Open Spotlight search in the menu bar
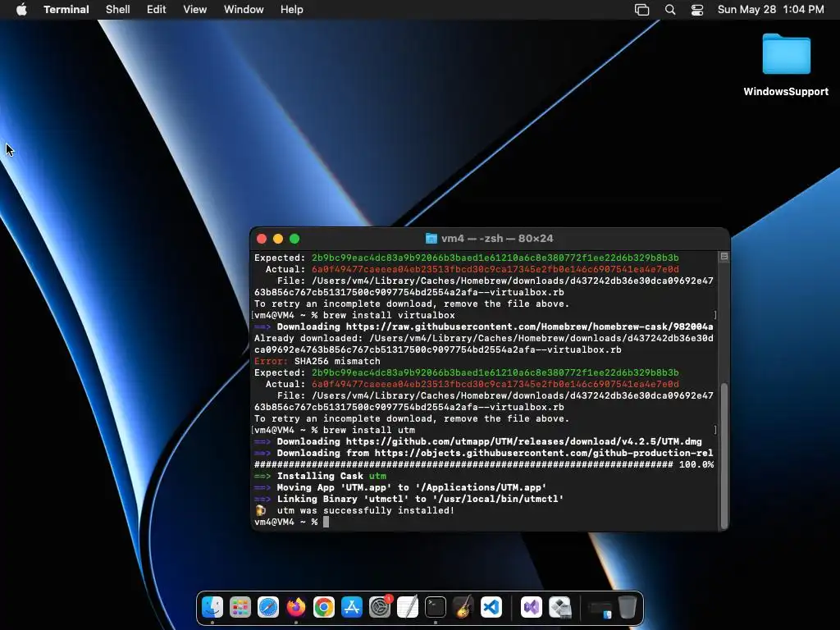 669,10
